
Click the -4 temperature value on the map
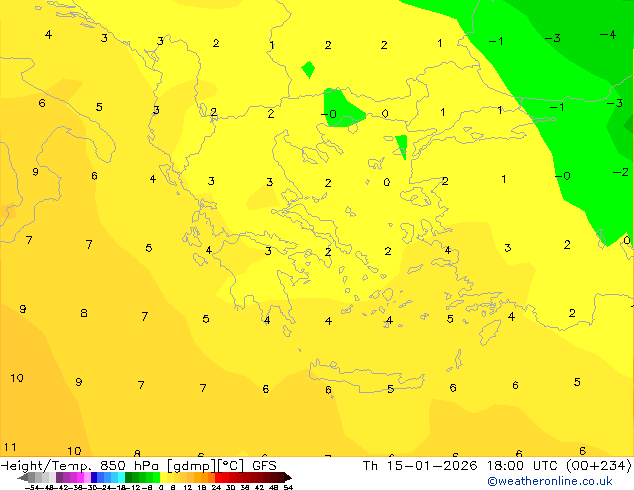(x=608, y=34)
